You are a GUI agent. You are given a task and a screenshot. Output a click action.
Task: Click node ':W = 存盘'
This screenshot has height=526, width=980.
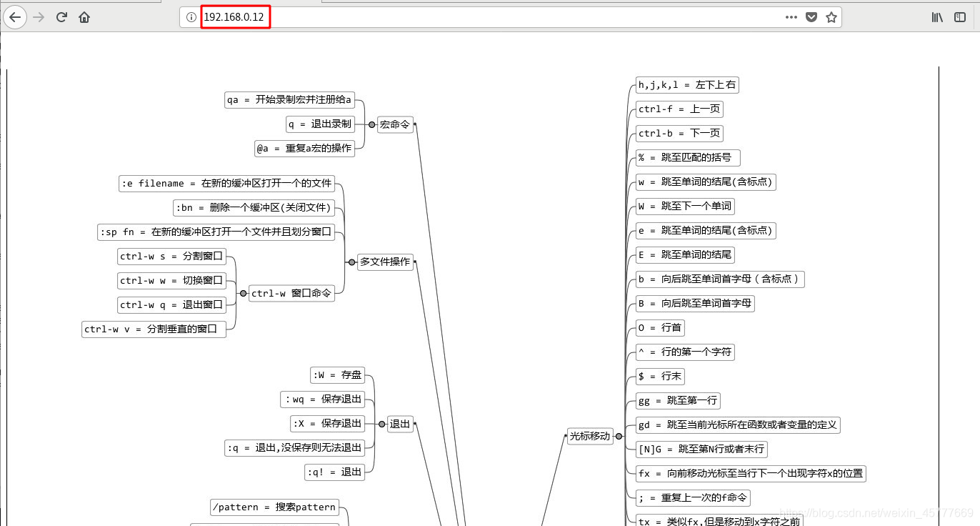coord(338,375)
